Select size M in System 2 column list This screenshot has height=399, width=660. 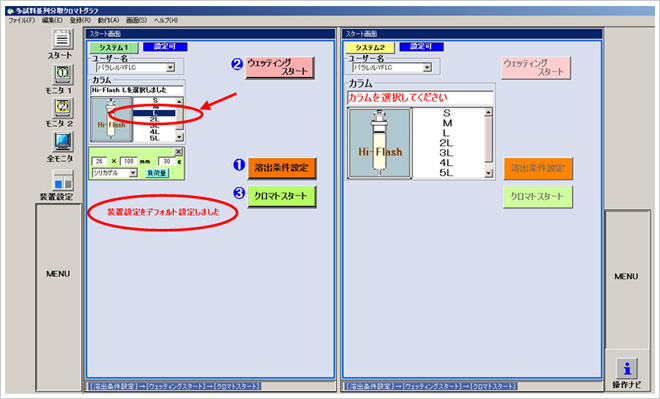click(447, 123)
